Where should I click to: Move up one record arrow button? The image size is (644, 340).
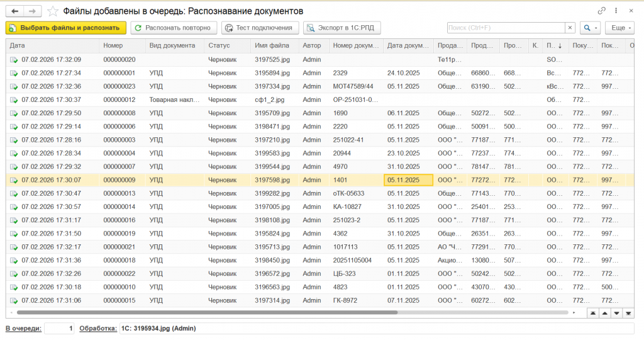click(x=604, y=314)
